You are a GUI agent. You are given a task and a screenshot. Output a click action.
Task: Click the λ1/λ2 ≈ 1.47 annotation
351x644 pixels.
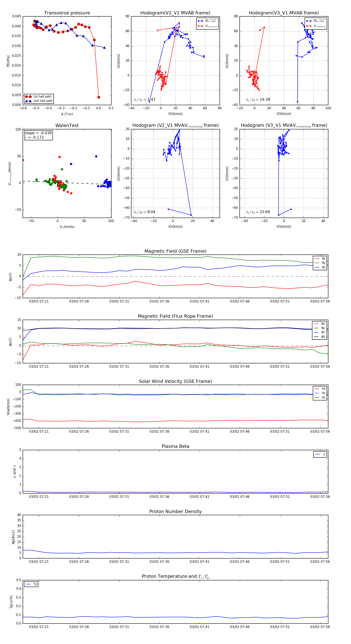click(x=144, y=100)
